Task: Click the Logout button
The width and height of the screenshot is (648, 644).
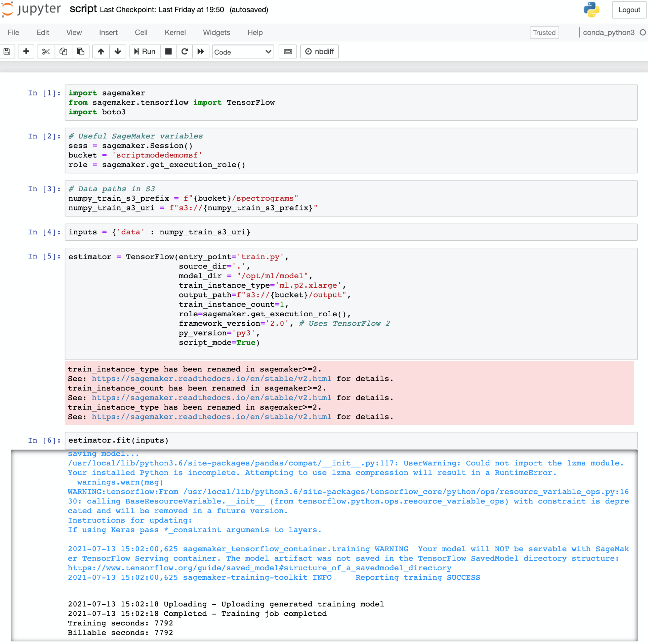Action: point(629,10)
